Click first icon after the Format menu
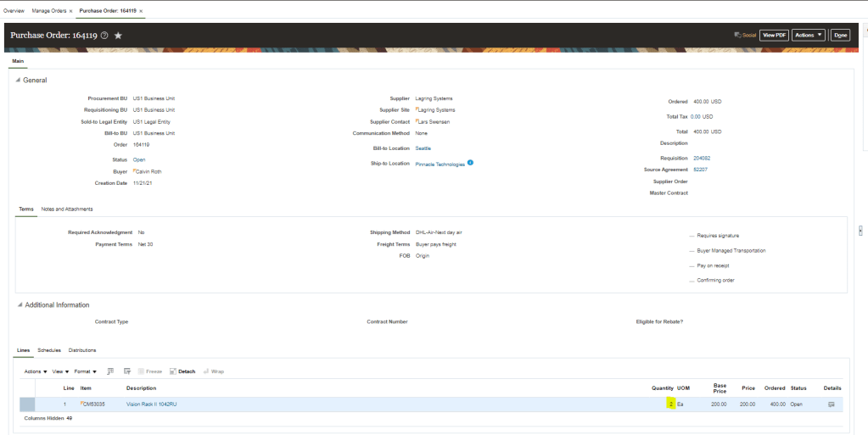The image size is (868, 435). (110, 371)
